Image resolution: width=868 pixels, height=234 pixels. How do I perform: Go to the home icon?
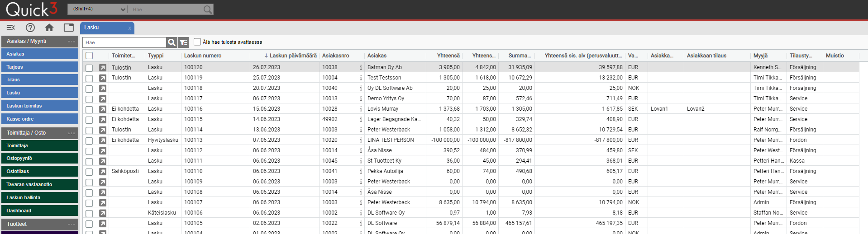(49, 28)
